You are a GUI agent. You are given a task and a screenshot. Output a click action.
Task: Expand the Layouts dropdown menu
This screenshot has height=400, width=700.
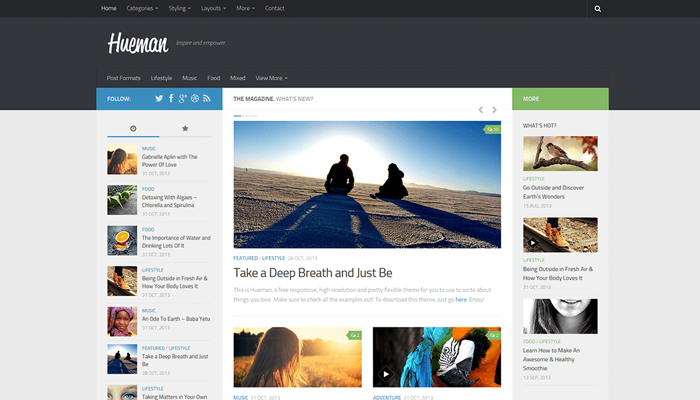[213, 8]
